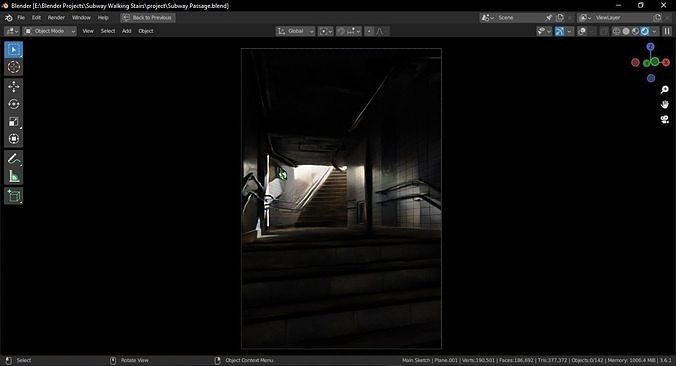The width and height of the screenshot is (676, 366).
Task: Open the File menu
Action: tap(21, 18)
